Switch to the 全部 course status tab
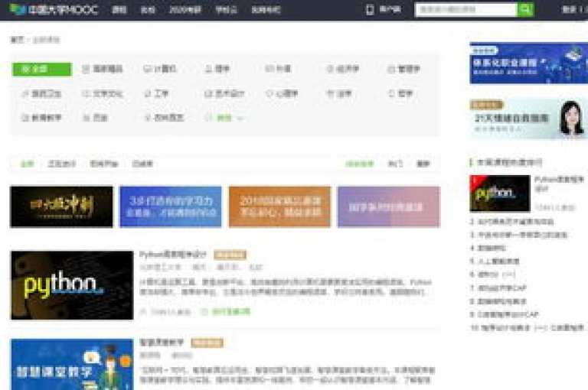Image resolution: width=588 pixels, height=390 pixels. click(27, 164)
